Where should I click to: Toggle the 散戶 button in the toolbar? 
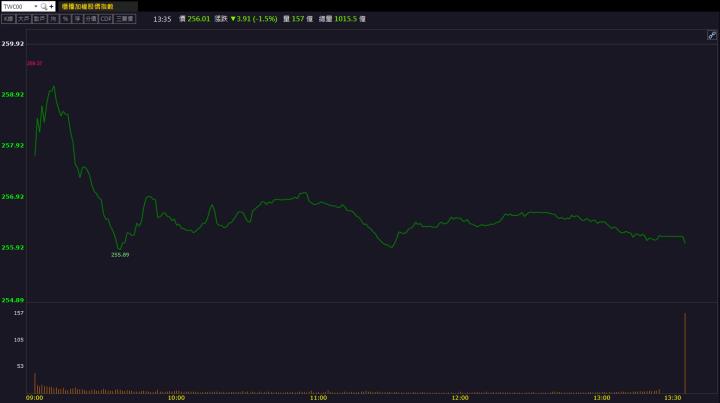(39, 19)
